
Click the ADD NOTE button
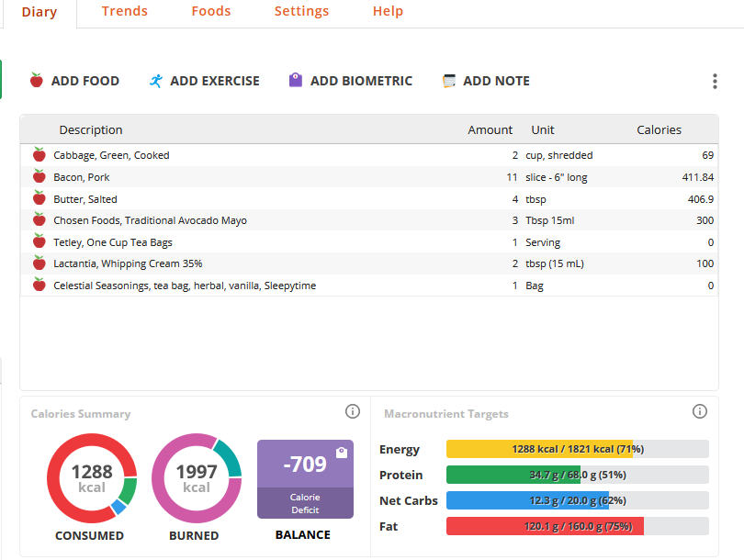point(486,81)
